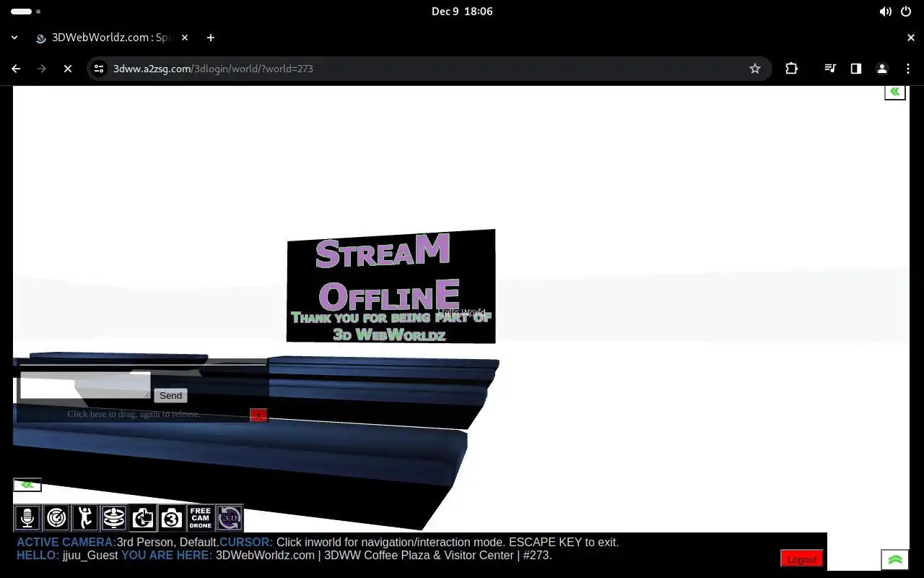Close the 3DWebWorldz.com tab

185,38
